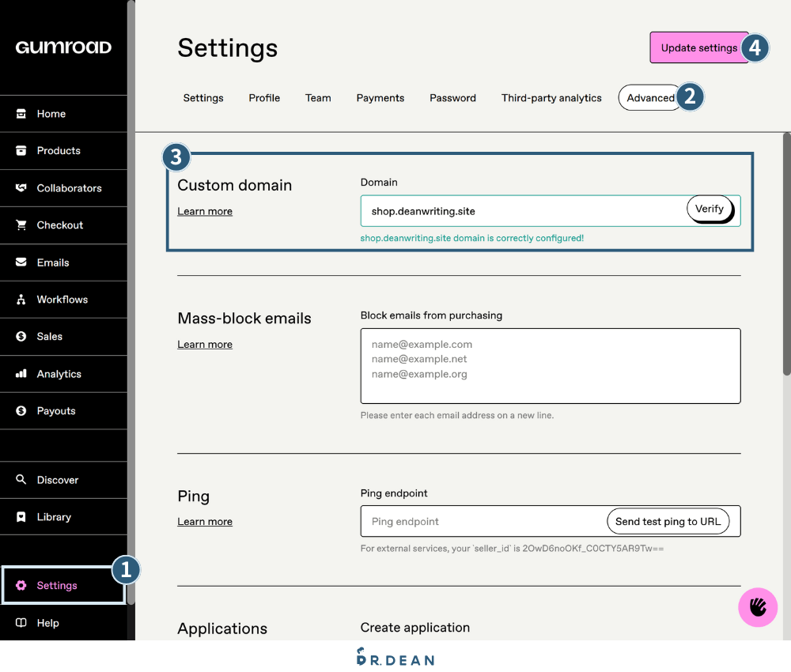Open Checkout using the cart icon
The height and width of the screenshot is (672, 791).
point(21,225)
